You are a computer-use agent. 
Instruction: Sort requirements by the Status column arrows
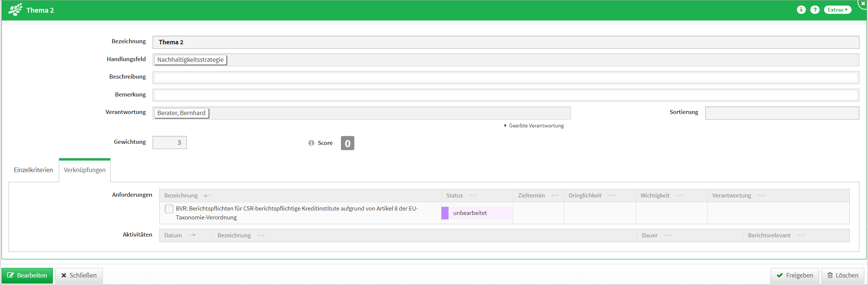(473, 196)
